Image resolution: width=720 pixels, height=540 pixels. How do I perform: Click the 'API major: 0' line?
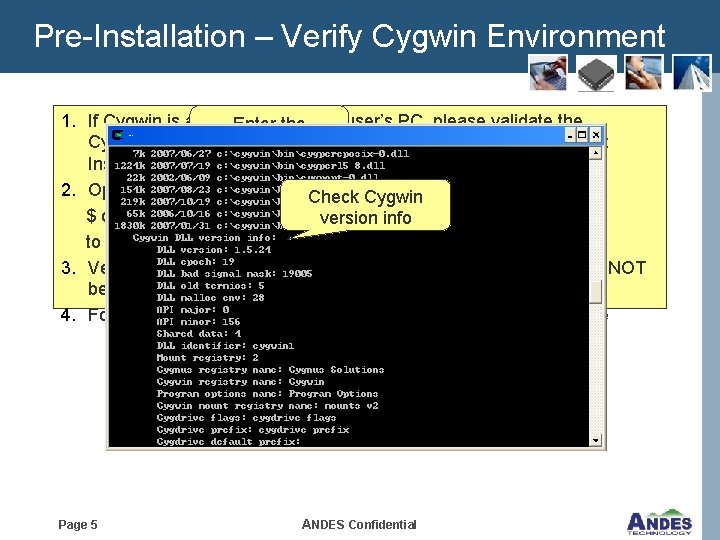click(x=193, y=309)
